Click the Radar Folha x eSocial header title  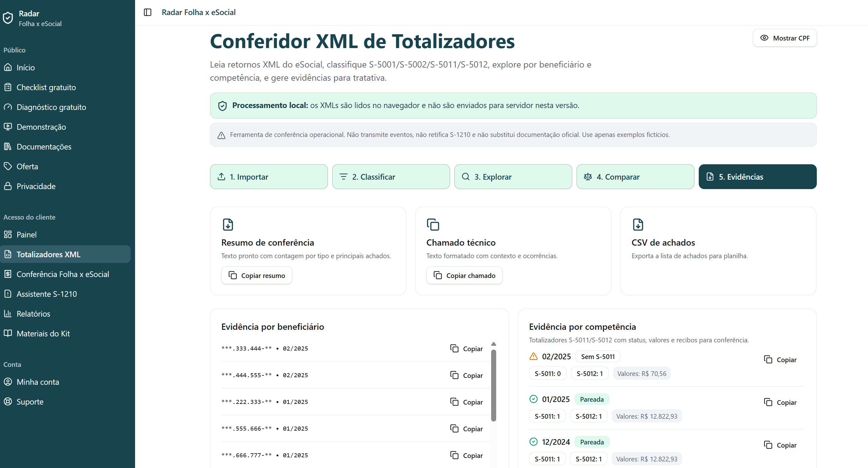pos(198,13)
